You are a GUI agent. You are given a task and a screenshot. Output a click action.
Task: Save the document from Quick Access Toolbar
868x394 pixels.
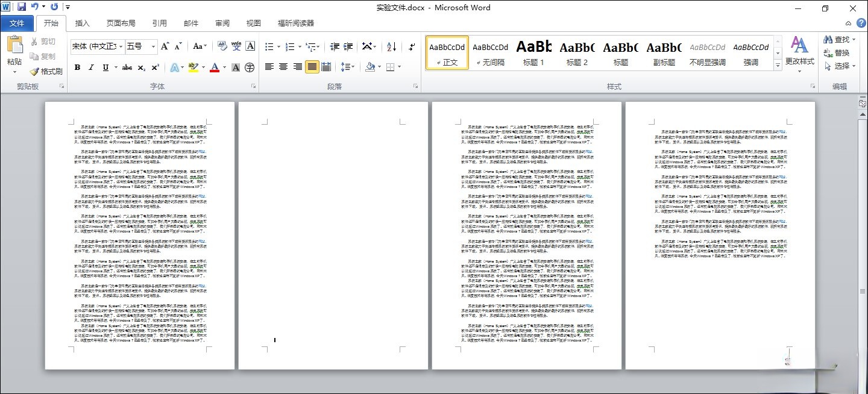(22, 7)
